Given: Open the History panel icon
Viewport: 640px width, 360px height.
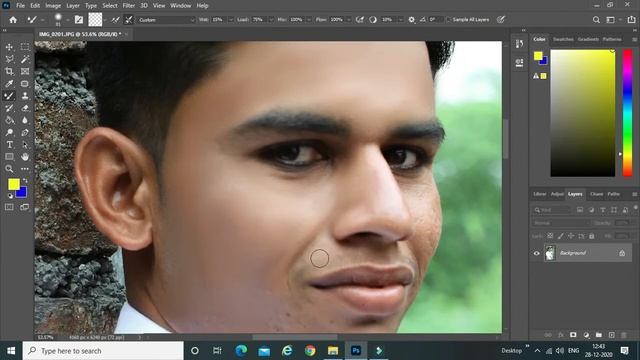Looking at the screenshot, I should click(520, 44).
